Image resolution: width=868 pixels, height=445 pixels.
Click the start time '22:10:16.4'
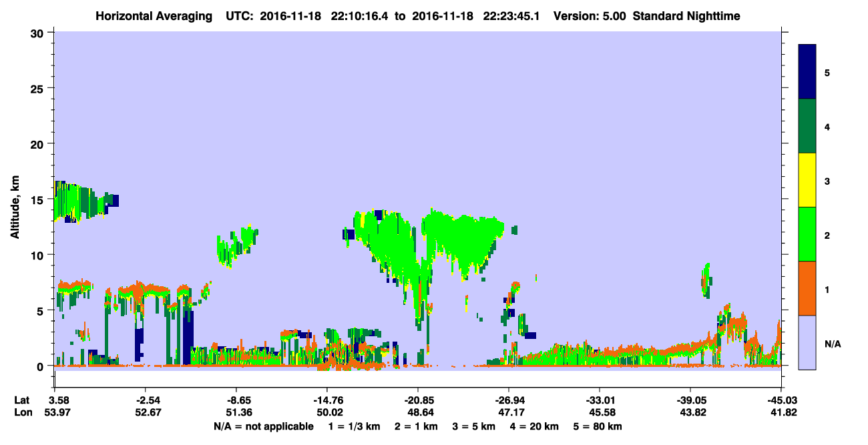pos(359,16)
